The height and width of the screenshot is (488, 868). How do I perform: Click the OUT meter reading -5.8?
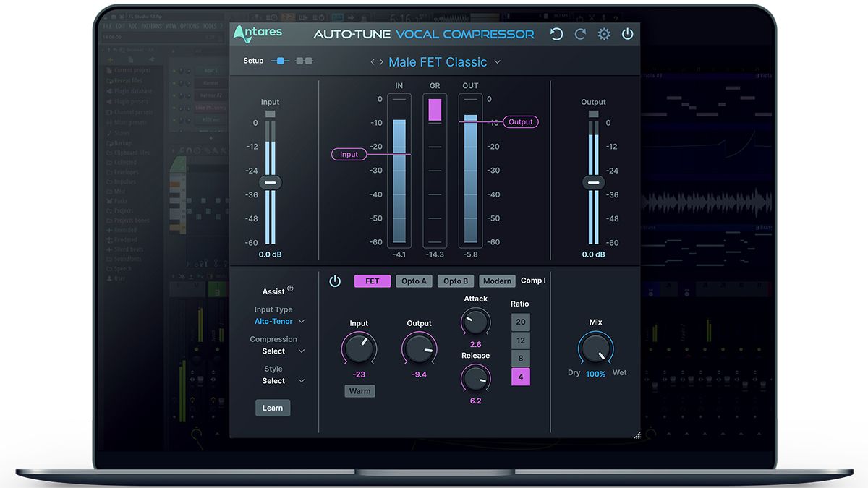[x=470, y=254]
